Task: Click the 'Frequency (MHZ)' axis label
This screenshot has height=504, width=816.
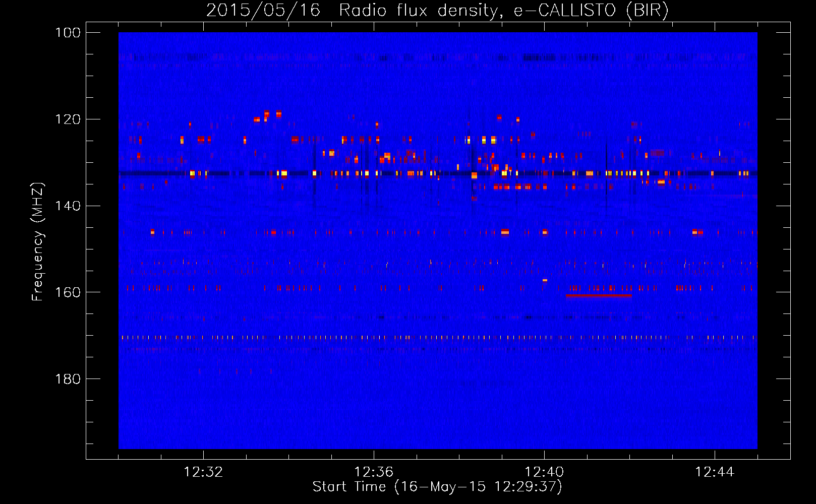Action: tap(38, 241)
